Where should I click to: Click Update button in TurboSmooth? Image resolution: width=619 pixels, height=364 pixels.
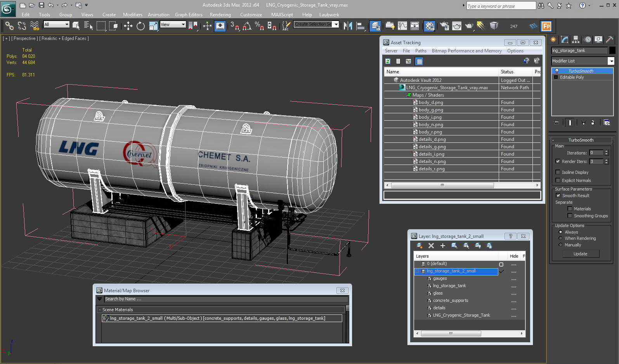pyautogui.click(x=581, y=254)
